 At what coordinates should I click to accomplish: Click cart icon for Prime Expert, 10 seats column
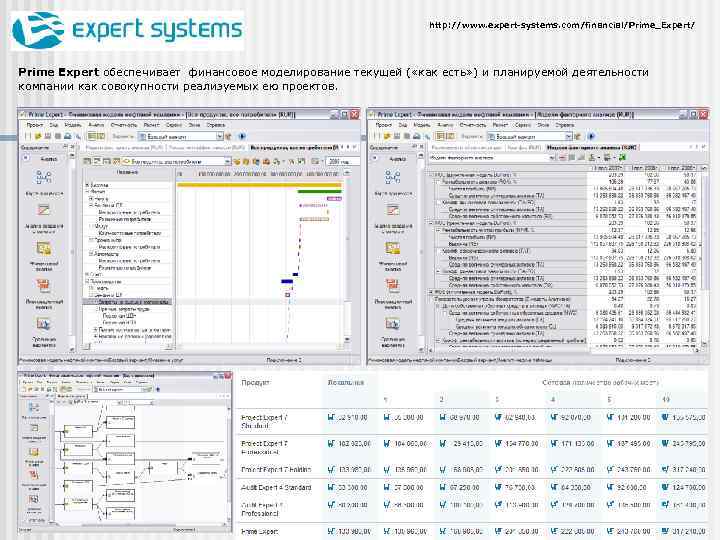pyautogui.click(x=664, y=532)
